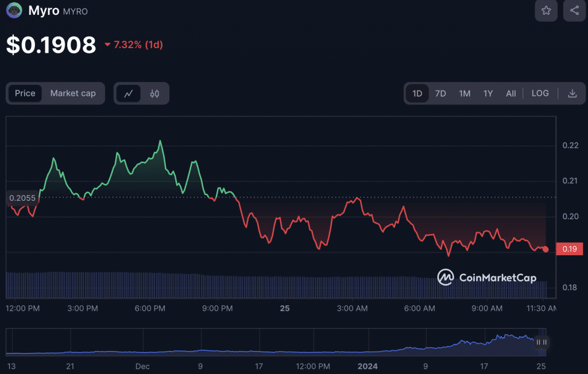Click the share icon button
This screenshot has height=374, width=588.
574,10
